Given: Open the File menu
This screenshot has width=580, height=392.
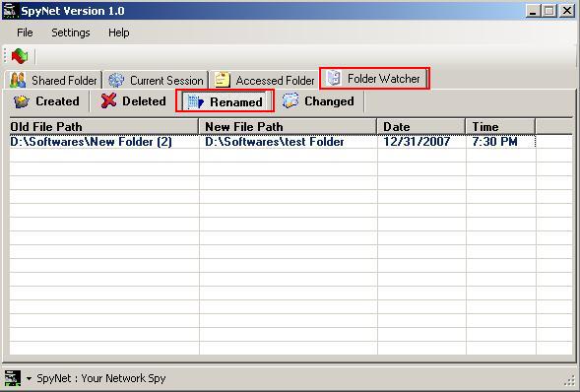Looking at the screenshot, I should (25, 33).
